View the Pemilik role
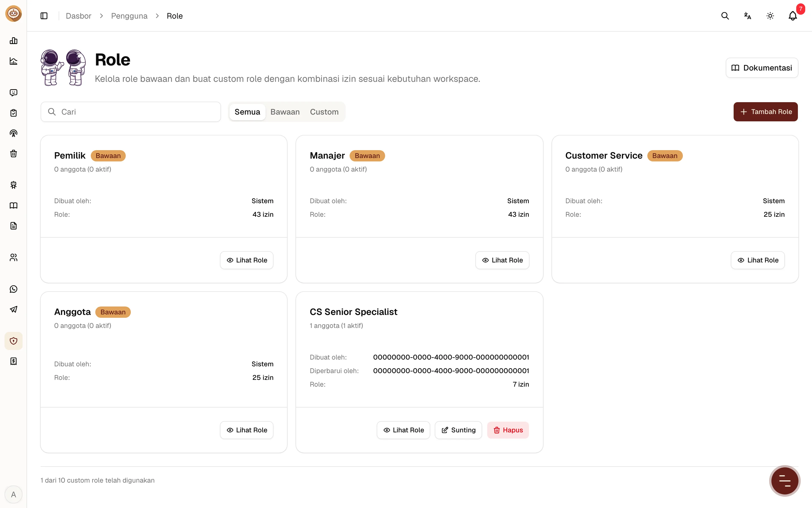Viewport: 812px width, 508px height. 247,260
